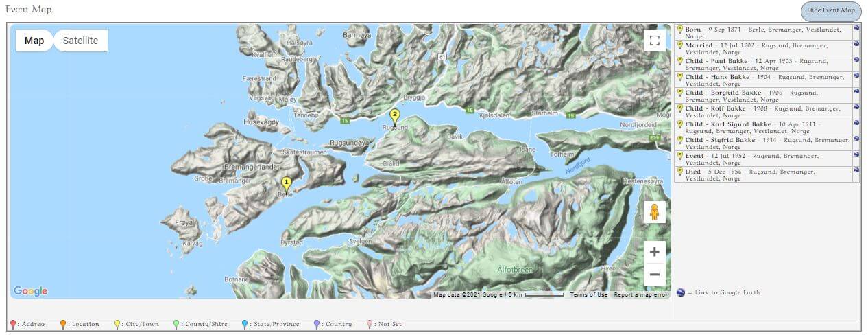Toggle fullscreen map view

(654, 41)
